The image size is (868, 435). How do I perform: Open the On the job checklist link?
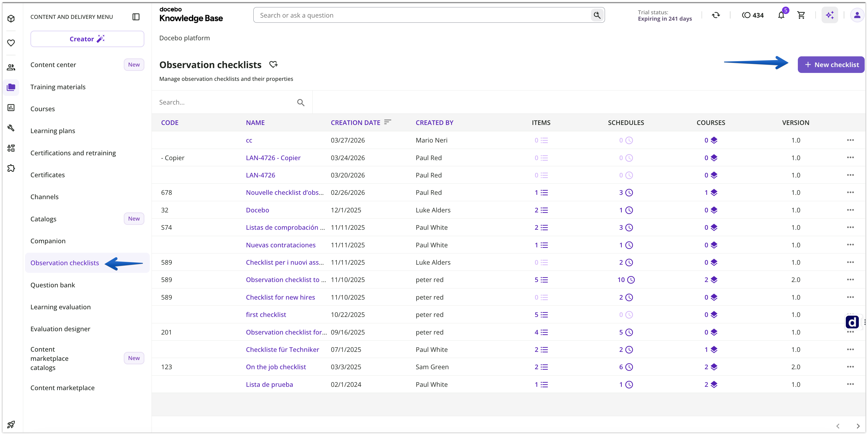[276, 367]
